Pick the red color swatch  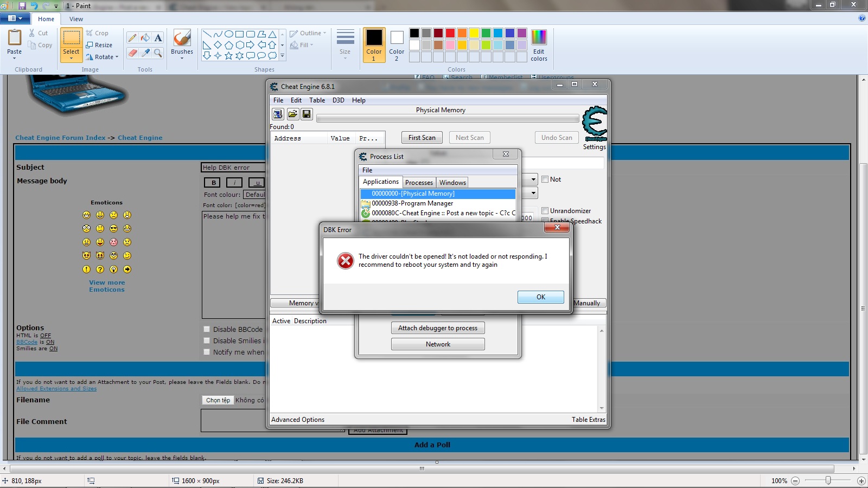point(450,33)
